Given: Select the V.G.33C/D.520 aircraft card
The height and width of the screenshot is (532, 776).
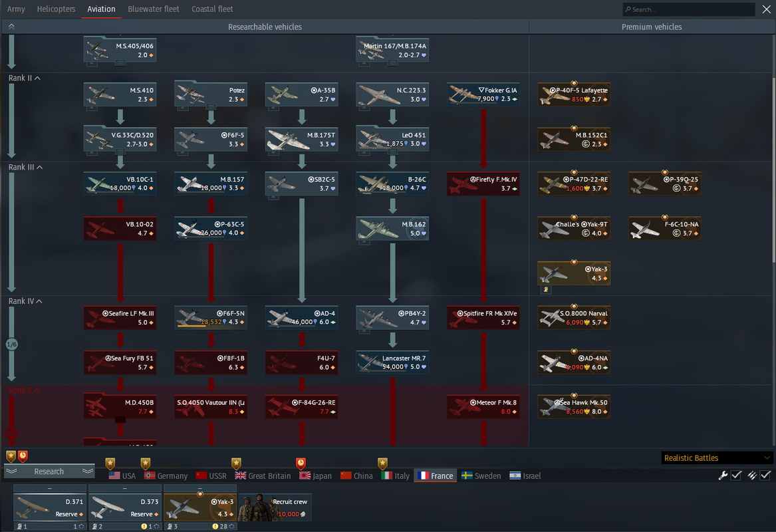Looking at the screenshot, I should [x=120, y=139].
